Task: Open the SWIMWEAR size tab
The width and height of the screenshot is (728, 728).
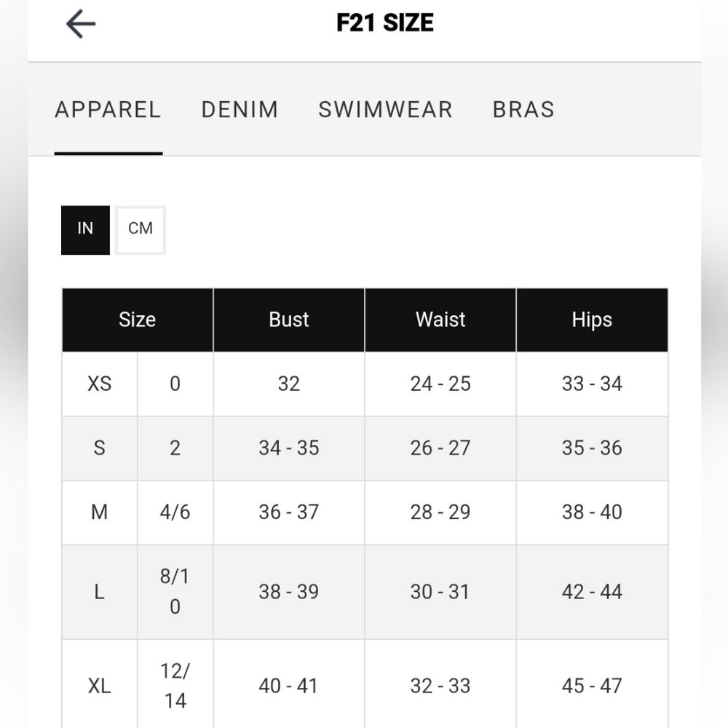Action: coord(385,110)
